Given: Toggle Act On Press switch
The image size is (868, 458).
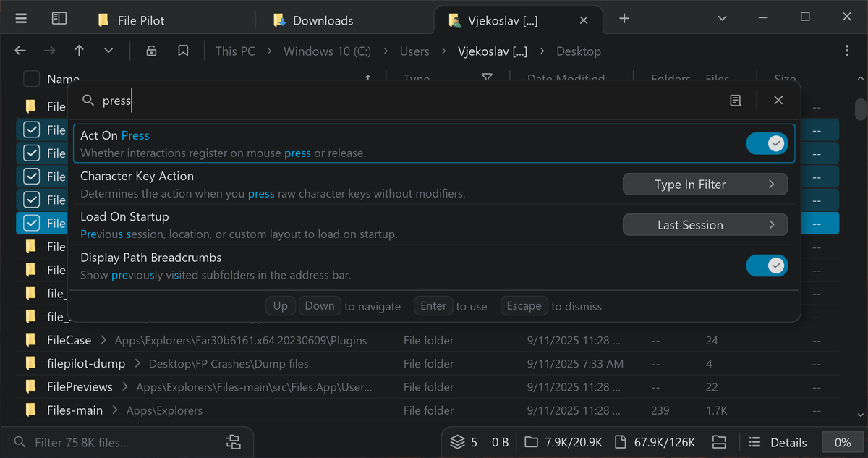Looking at the screenshot, I should [767, 144].
